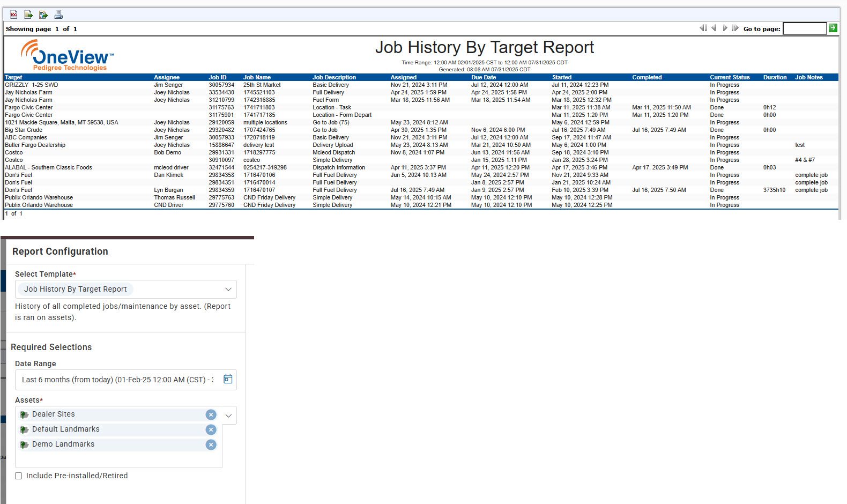Select the Big Star Crude target
Viewport: 847px width, 504px height.
(24, 130)
